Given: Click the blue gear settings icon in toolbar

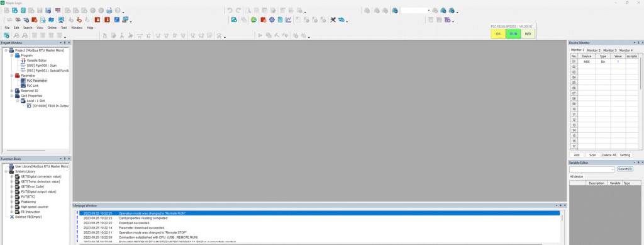Looking at the screenshot, I should click(272, 20).
